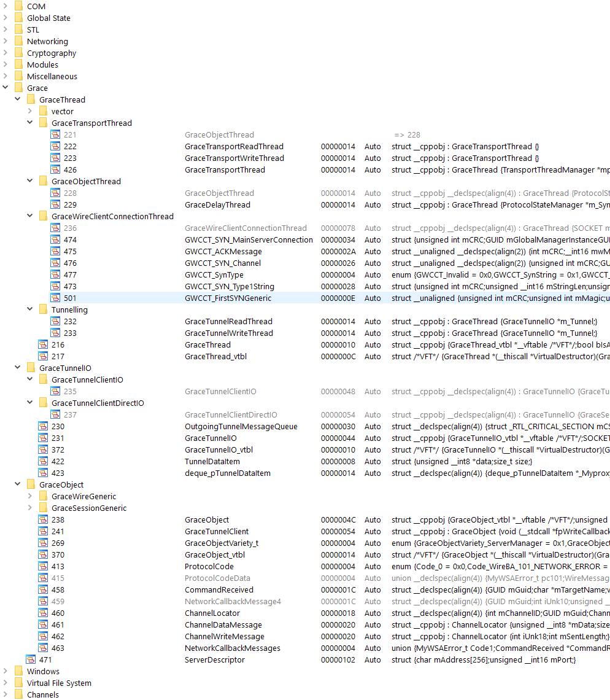Click the name ChannelWriteMessage
Screen dimensions: 610x700
225,636
